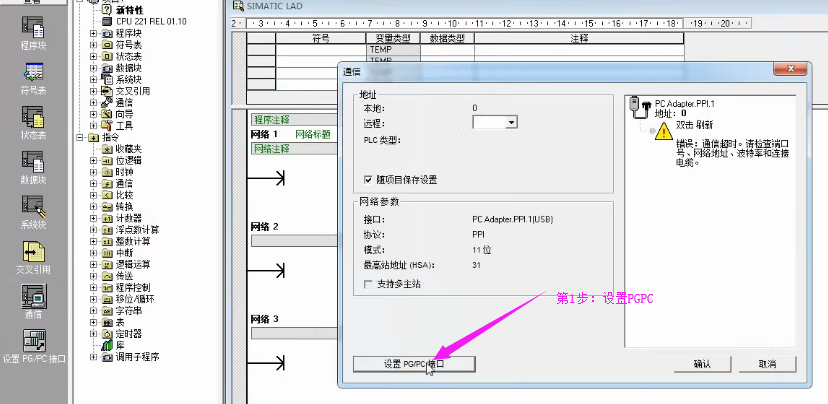Select the 程序控制 instruction folder
Viewport: 828px width, 404px height.
(133, 288)
